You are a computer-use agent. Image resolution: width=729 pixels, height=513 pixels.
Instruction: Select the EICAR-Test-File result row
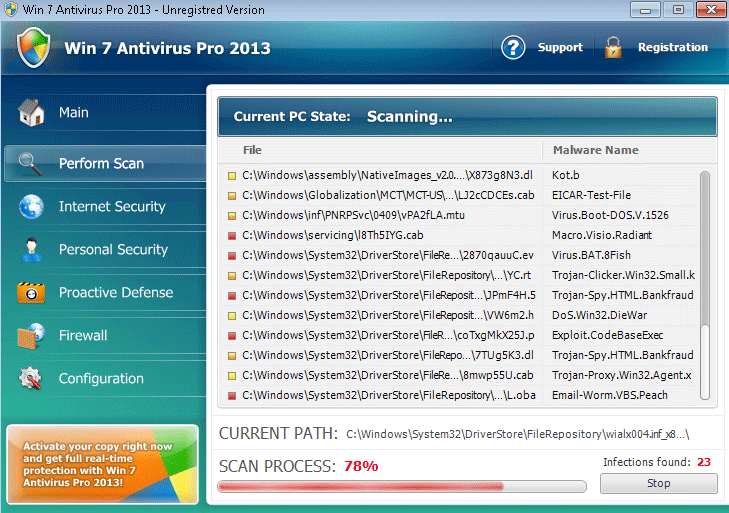click(x=460, y=195)
